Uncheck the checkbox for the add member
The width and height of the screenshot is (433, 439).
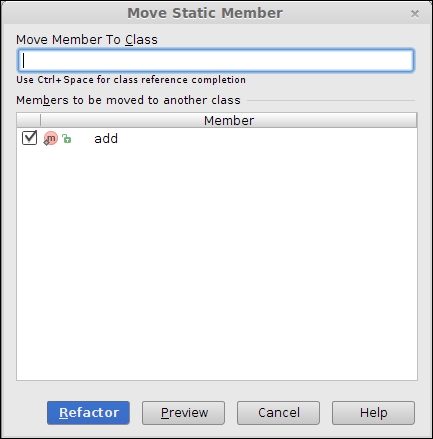tap(29, 138)
